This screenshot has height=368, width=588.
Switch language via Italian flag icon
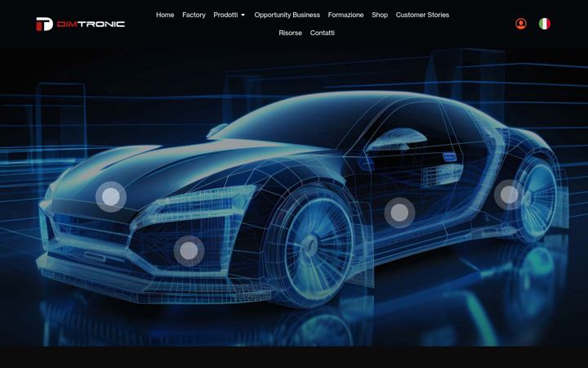(545, 24)
